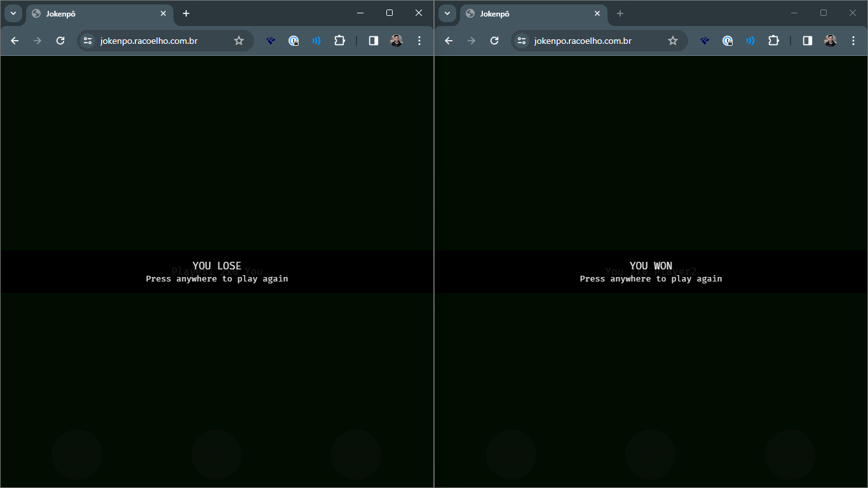Viewport: 868px width, 488px height.
Task: Reload the page in the left window
Action: 60,41
